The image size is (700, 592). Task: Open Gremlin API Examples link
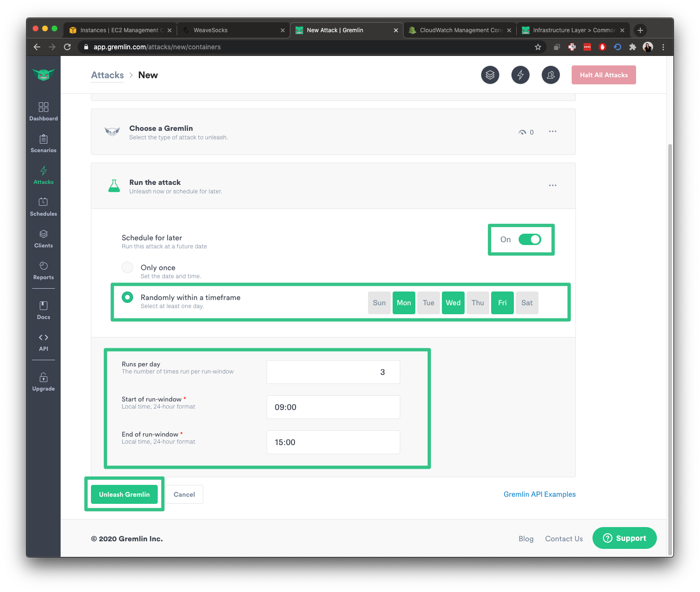539,494
